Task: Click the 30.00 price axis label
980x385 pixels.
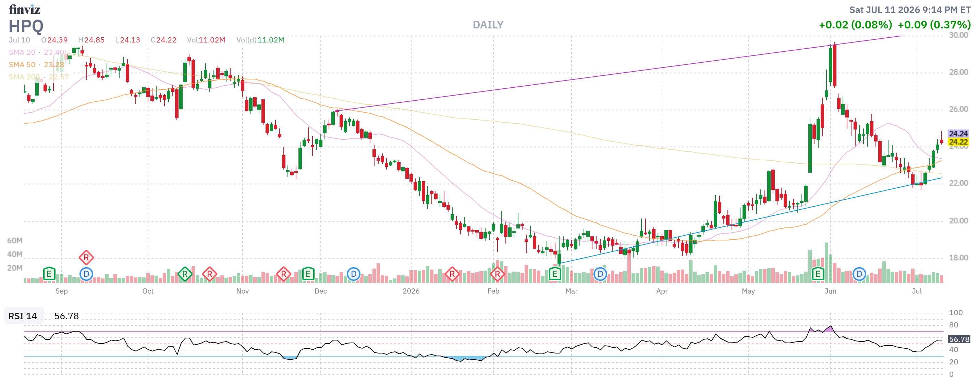Action: click(x=958, y=35)
